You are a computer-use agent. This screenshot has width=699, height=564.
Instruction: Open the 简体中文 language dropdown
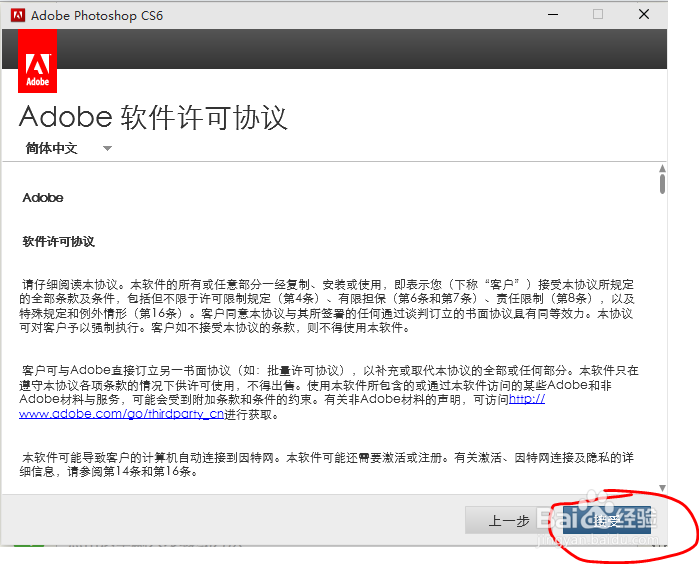coord(68,148)
